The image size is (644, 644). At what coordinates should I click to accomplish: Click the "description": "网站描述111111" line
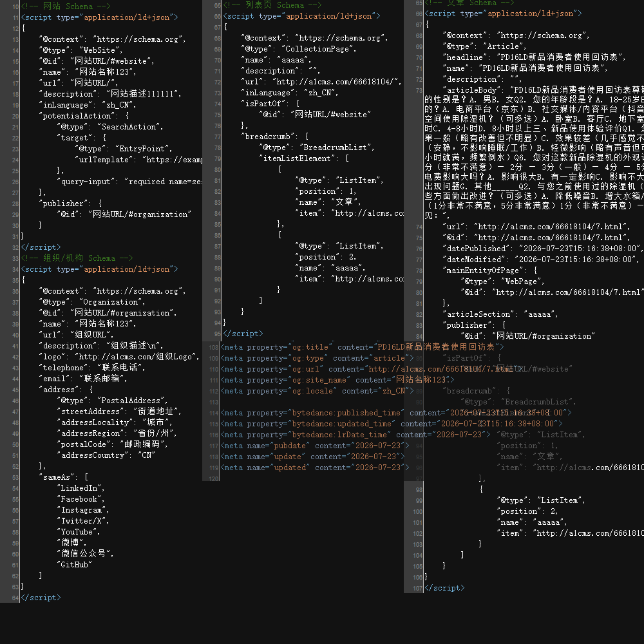pos(110,94)
